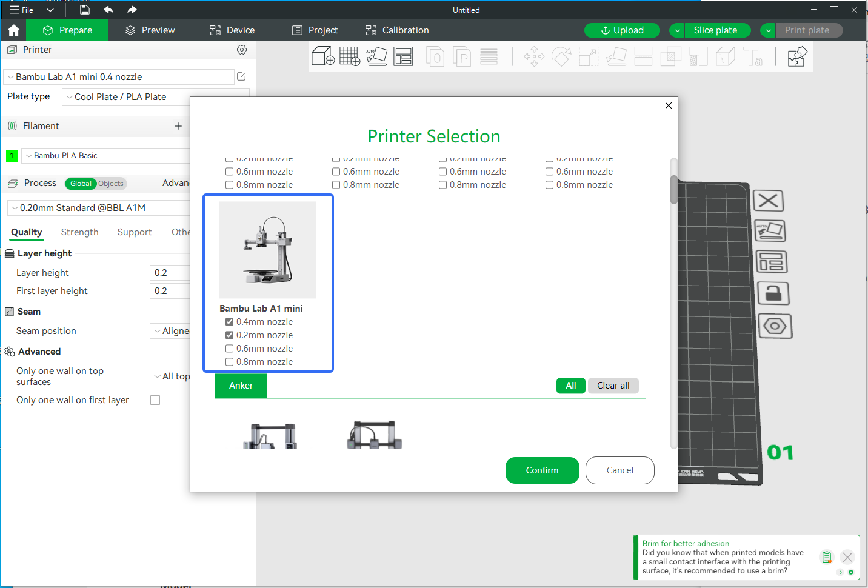Click the Bambu Lab A1 mini printer thumbnail

pyautogui.click(x=268, y=250)
